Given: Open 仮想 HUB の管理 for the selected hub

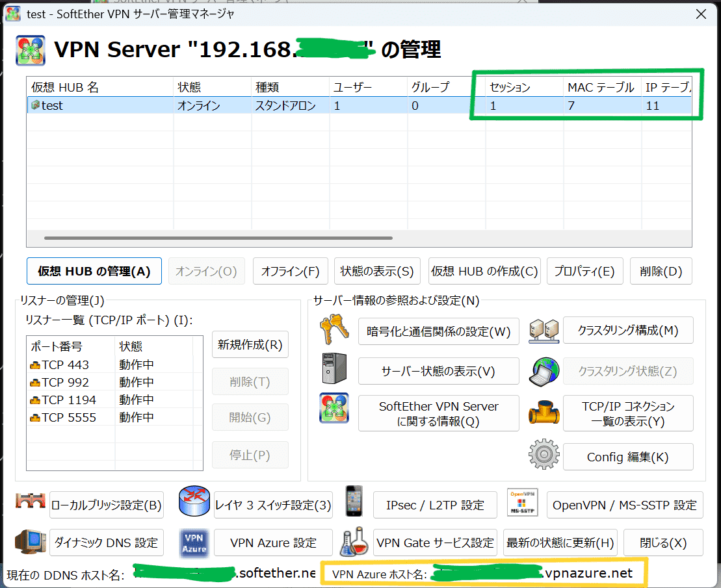Looking at the screenshot, I should (x=94, y=271).
